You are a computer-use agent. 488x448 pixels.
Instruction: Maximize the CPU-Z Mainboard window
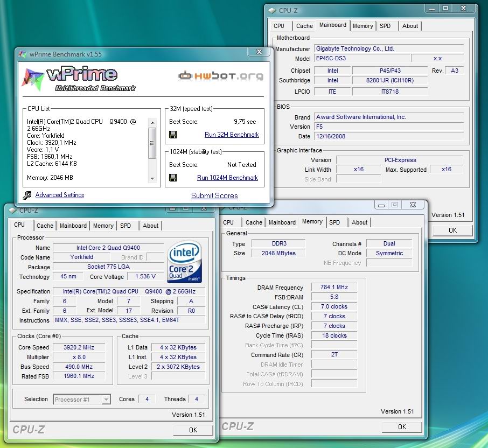[x=445, y=9]
